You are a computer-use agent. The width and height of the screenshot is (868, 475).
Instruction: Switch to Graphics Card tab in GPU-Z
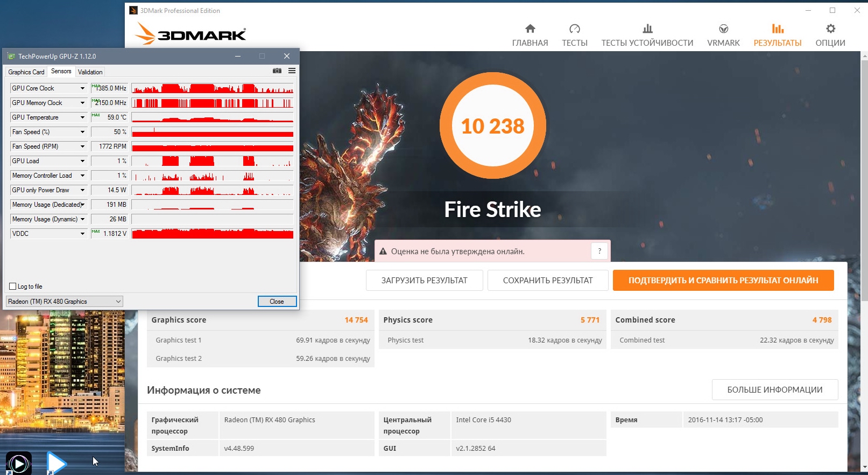coord(26,72)
